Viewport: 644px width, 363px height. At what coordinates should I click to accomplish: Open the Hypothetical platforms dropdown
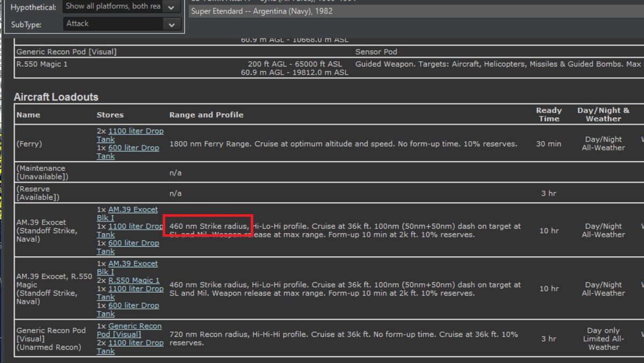coord(121,7)
